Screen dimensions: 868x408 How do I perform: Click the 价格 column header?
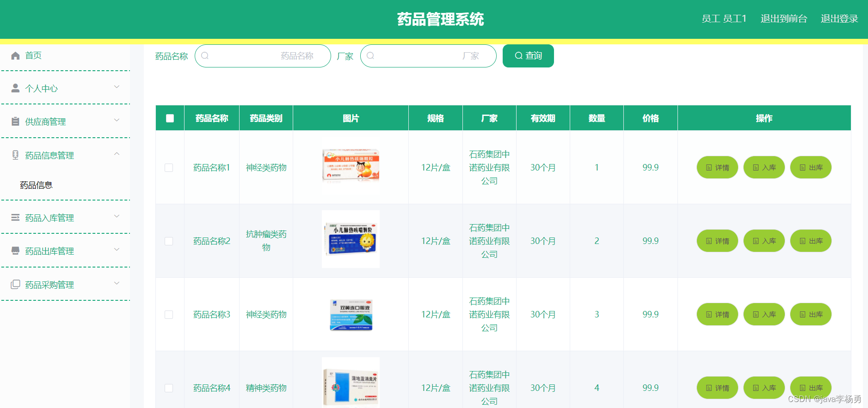[x=651, y=118]
